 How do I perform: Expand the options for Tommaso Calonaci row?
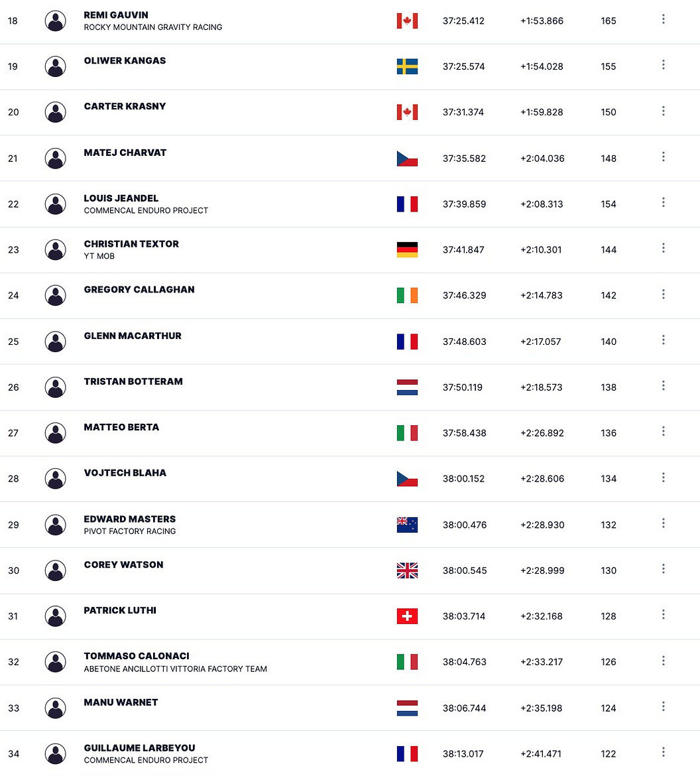pyautogui.click(x=664, y=661)
